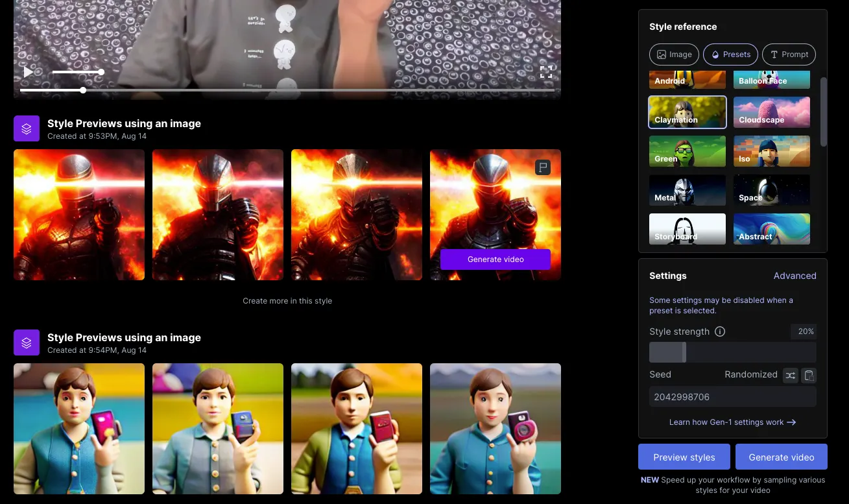The image size is (849, 504).
Task: Choose the Cloudscape preset
Action: pos(772,112)
